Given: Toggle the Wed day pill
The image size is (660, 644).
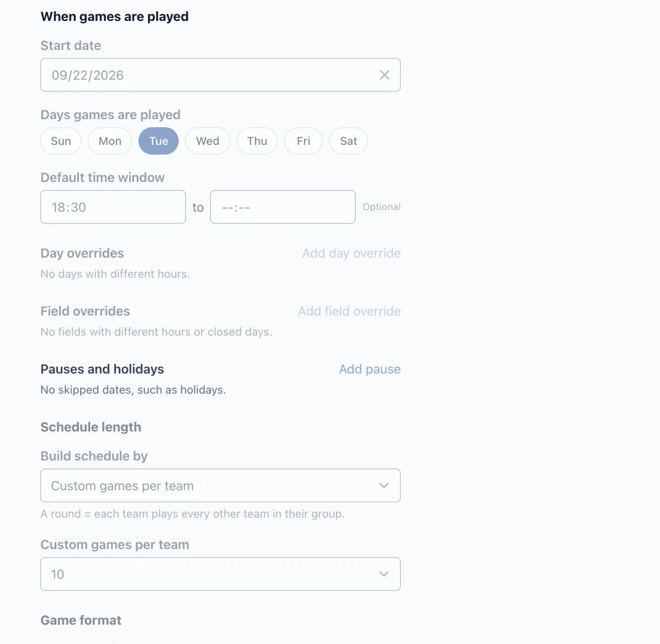Looking at the screenshot, I should tap(208, 141).
